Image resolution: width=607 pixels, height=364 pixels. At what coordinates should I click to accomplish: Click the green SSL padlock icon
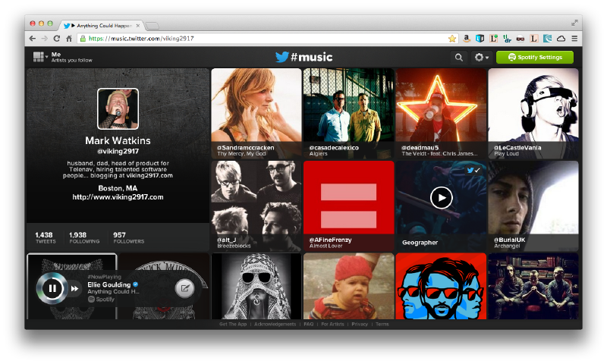[x=83, y=38]
